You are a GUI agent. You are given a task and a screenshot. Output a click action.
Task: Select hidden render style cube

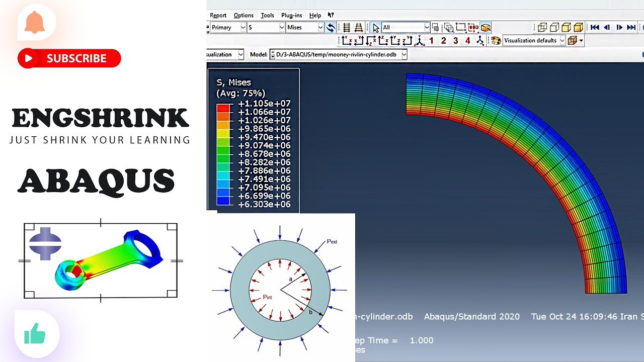(x=554, y=27)
